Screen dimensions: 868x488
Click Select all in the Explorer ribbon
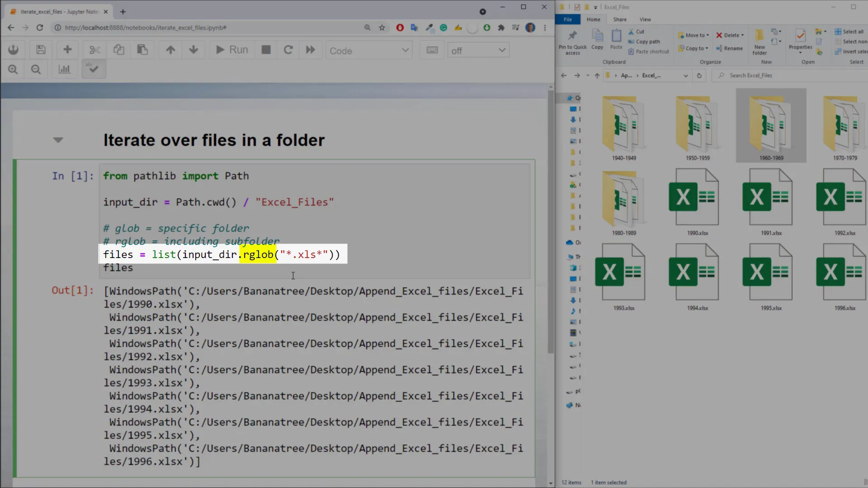point(849,32)
